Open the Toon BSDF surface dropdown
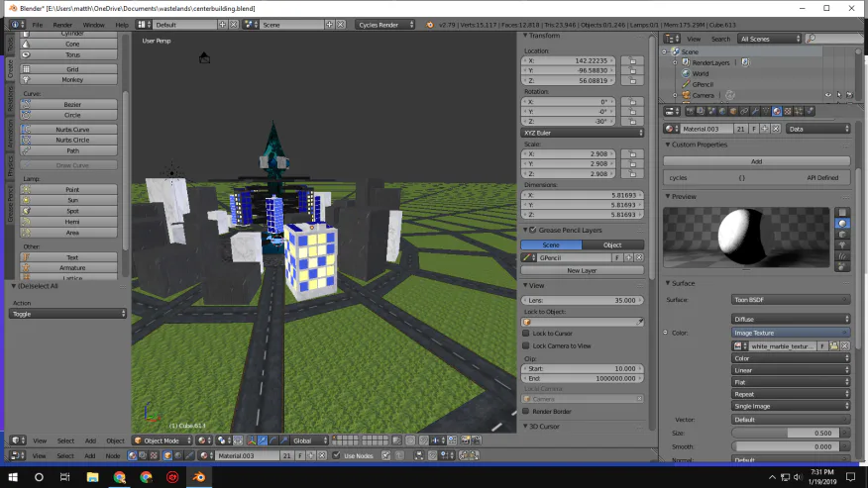This screenshot has height=488, width=868. [x=791, y=299]
